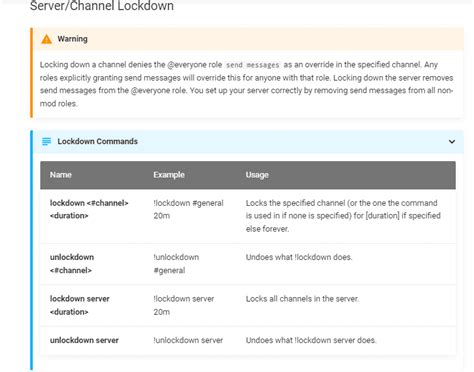Click the !lockdown #general 20m example

pyautogui.click(x=188, y=209)
